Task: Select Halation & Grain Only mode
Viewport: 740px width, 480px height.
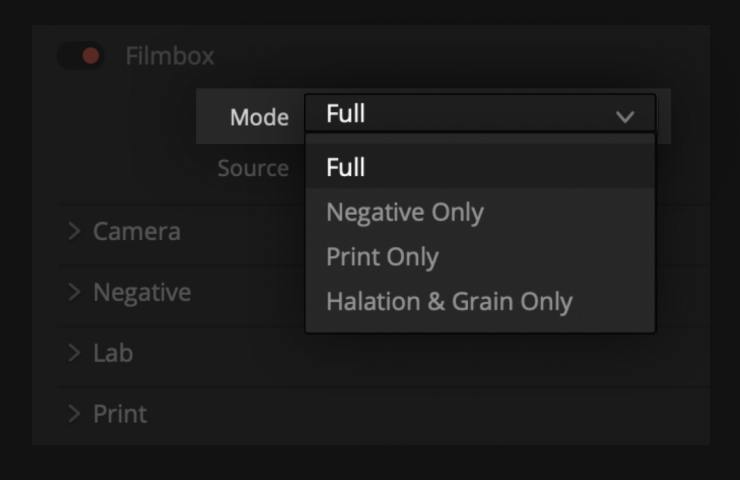Action: (449, 301)
